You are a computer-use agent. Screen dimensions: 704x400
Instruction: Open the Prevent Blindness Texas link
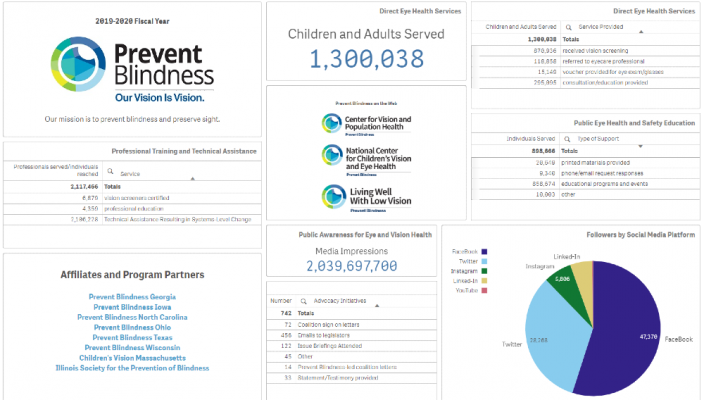point(132,338)
